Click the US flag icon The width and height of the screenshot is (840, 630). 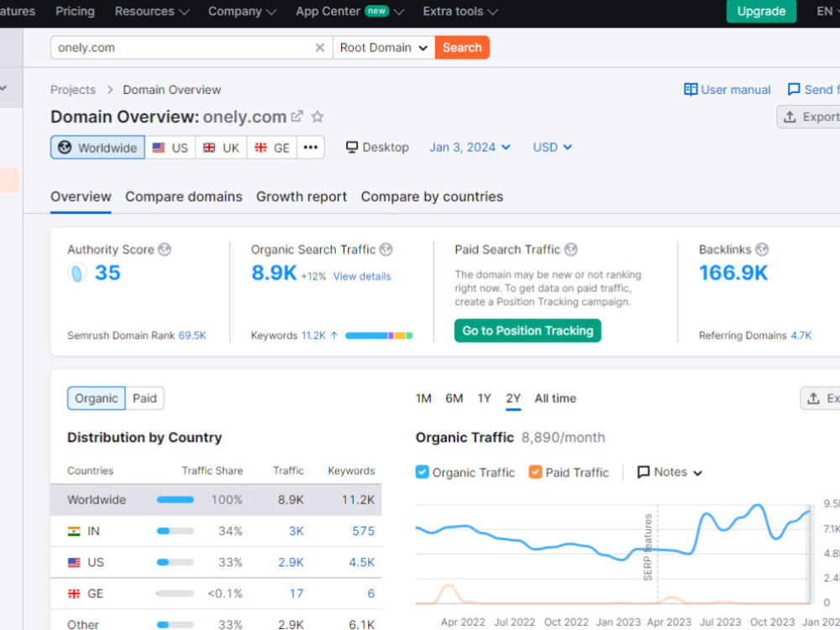pyautogui.click(x=159, y=147)
